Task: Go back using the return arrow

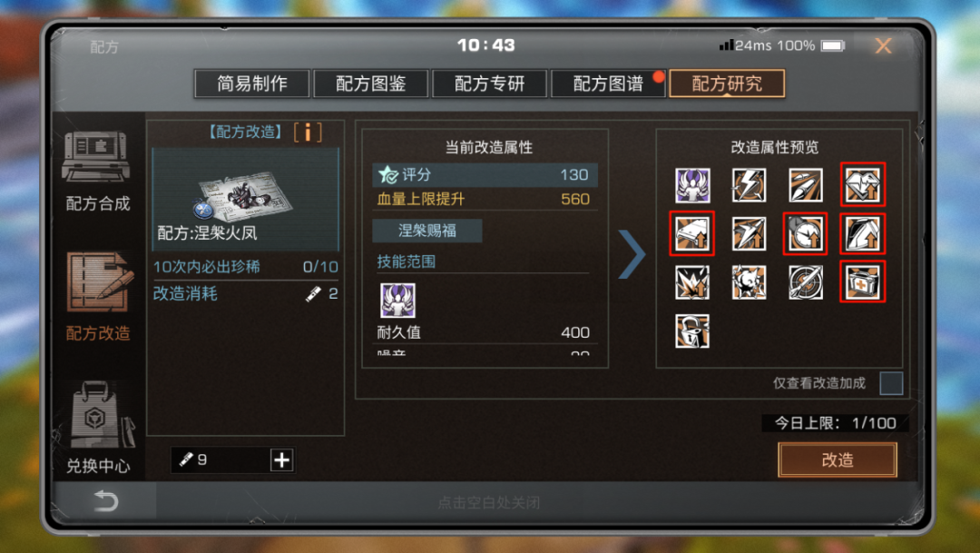Action: point(105,501)
